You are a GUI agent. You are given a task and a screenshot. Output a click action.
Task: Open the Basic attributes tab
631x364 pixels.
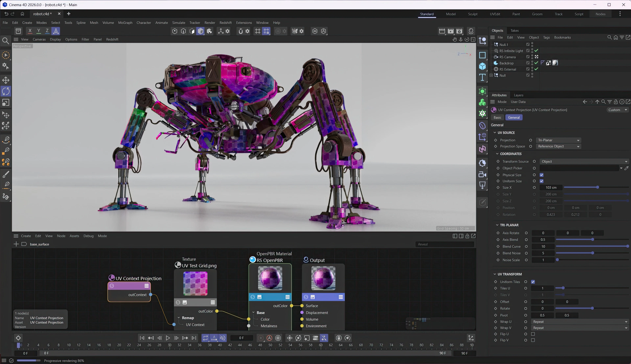497,118
